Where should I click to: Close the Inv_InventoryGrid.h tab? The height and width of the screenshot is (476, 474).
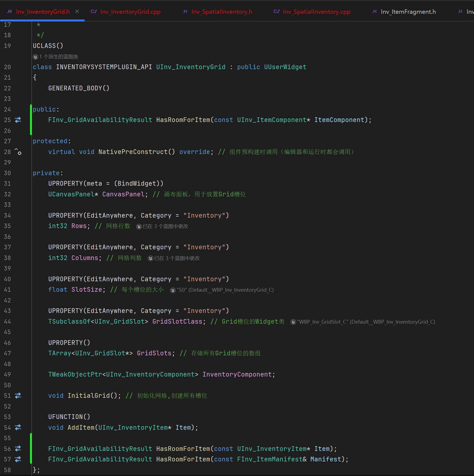tap(77, 12)
